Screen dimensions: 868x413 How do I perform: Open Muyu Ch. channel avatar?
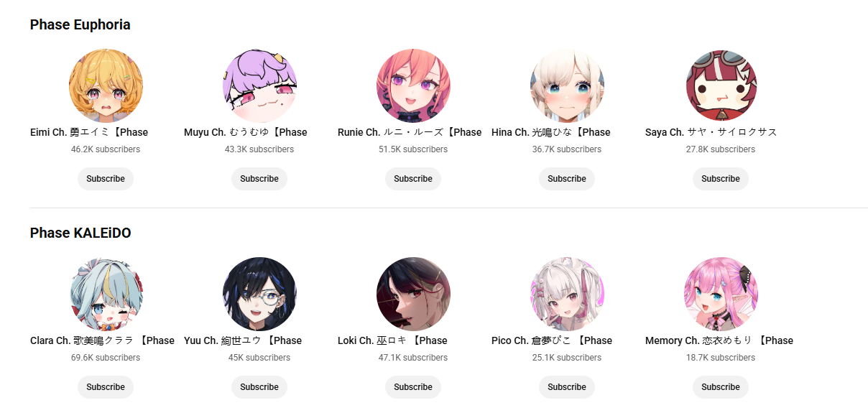click(x=259, y=85)
